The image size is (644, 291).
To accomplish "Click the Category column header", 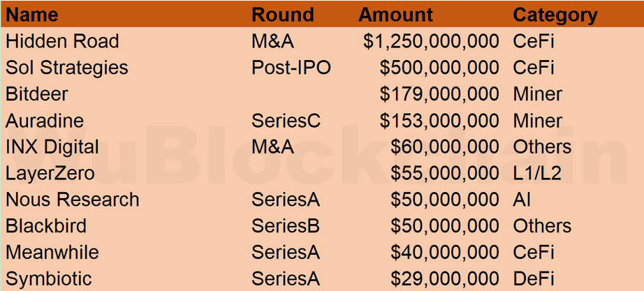I will coord(555,16).
